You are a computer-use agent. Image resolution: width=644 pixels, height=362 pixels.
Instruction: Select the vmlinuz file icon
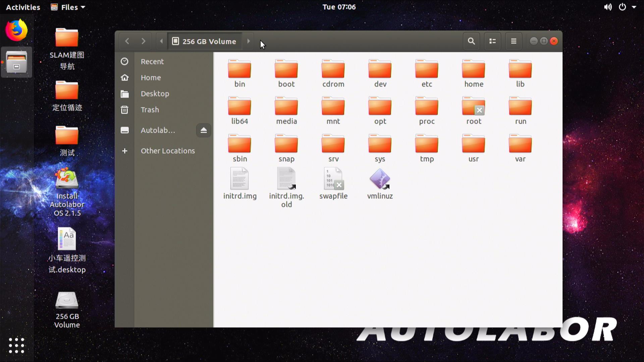coord(380,179)
